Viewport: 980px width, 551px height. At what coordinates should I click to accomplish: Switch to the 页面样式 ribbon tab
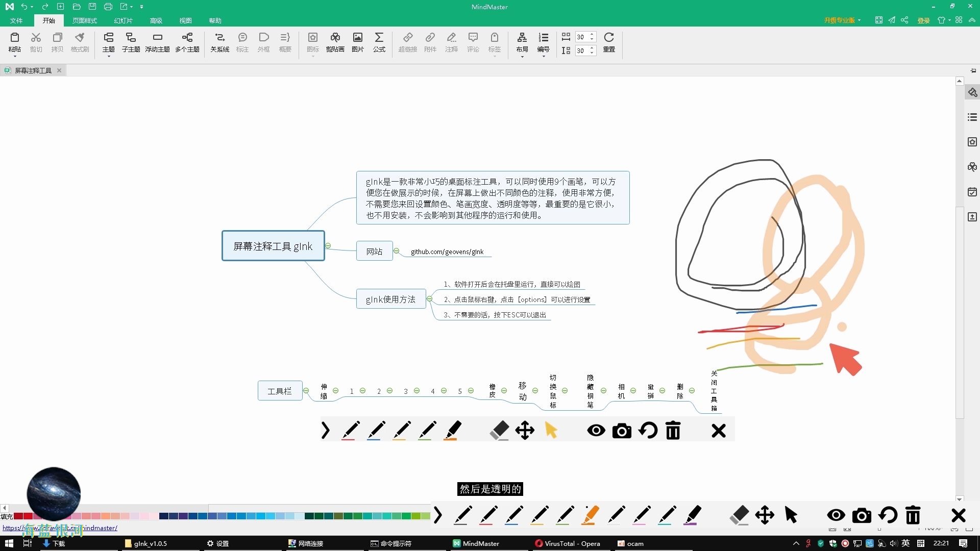click(85, 20)
